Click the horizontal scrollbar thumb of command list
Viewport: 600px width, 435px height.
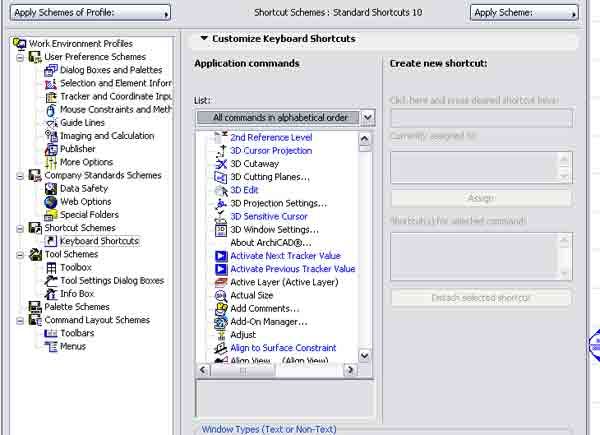pyautogui.click(x=243, y=370)
